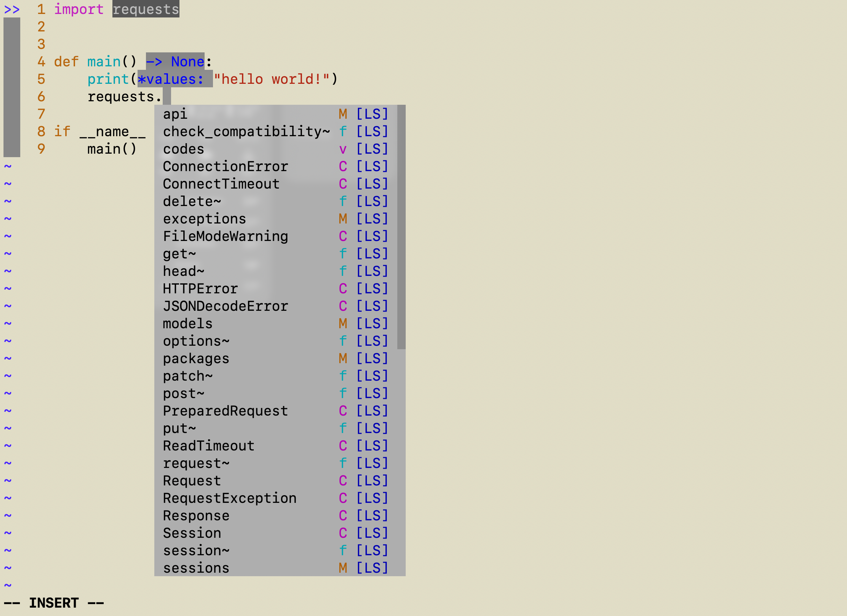Choose lowercase 'request~' function suggestion

[x=275, y=463]
